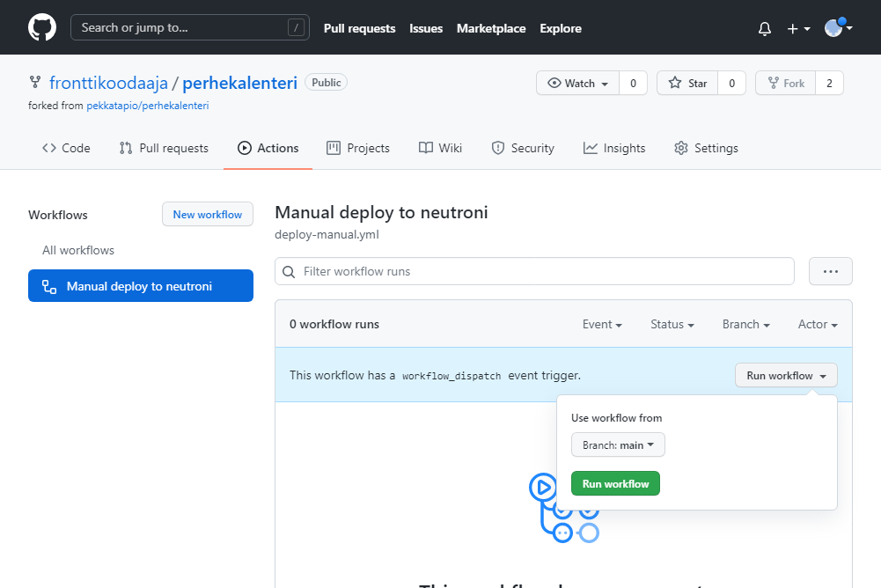The image size is (881, 588).
Task: Expand the Status filter dropdown
Action: click(x=672, y=325)
